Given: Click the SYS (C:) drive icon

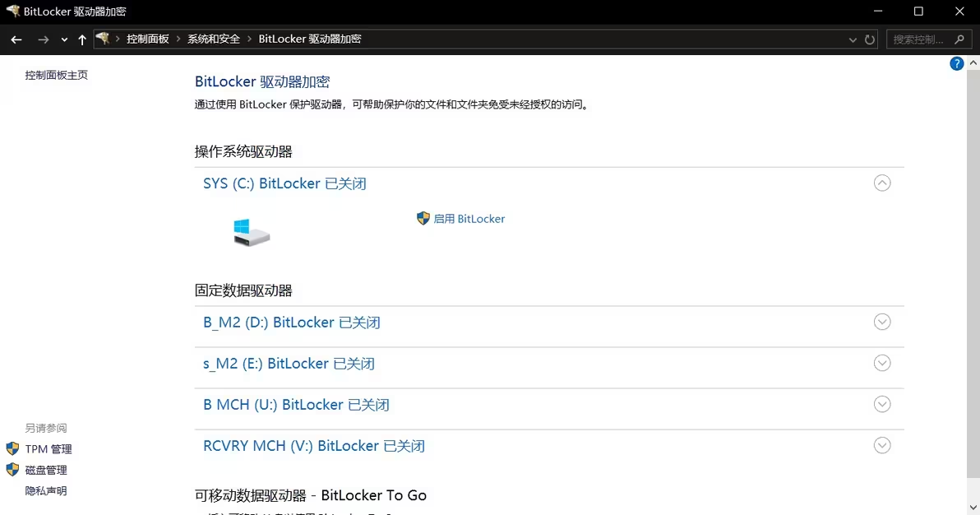Looking at the screenshot, I should click(x=252, y=233).
